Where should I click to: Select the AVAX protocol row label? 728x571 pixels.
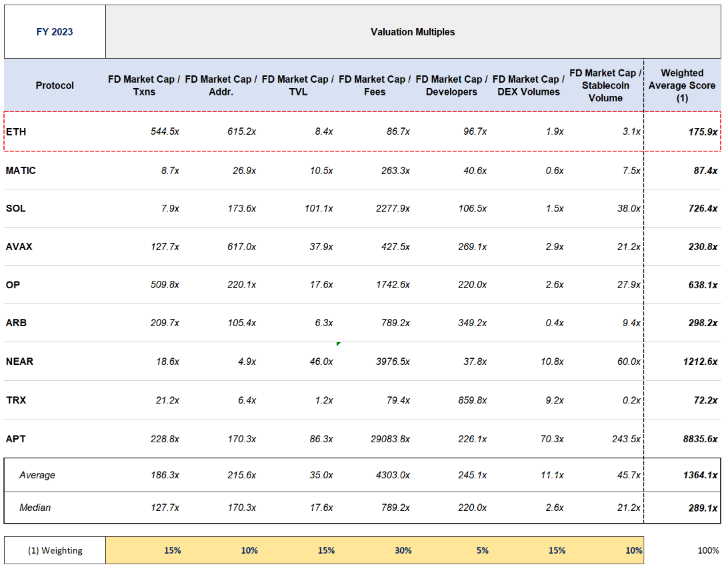pyautogui.click(x=19, y=247)
